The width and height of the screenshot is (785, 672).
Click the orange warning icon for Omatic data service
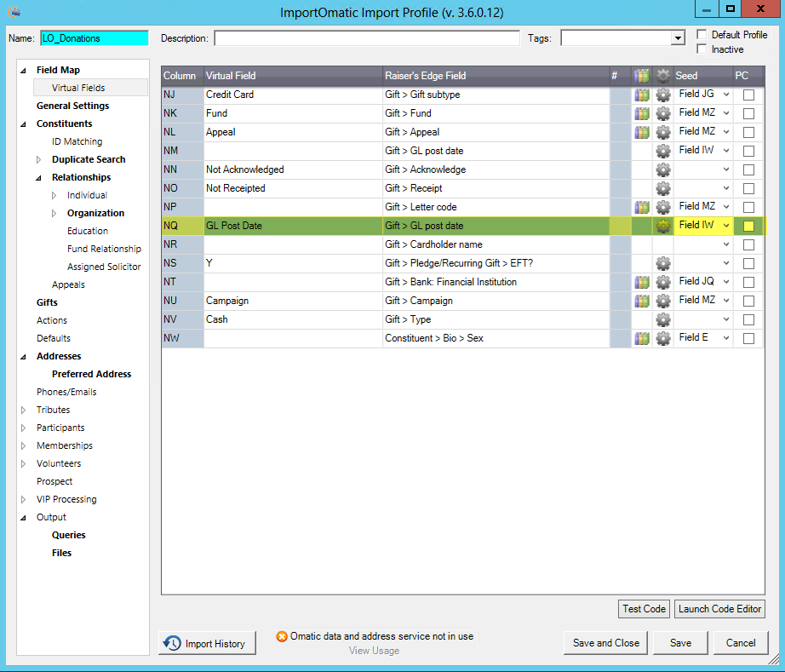(x=282, y=636)
